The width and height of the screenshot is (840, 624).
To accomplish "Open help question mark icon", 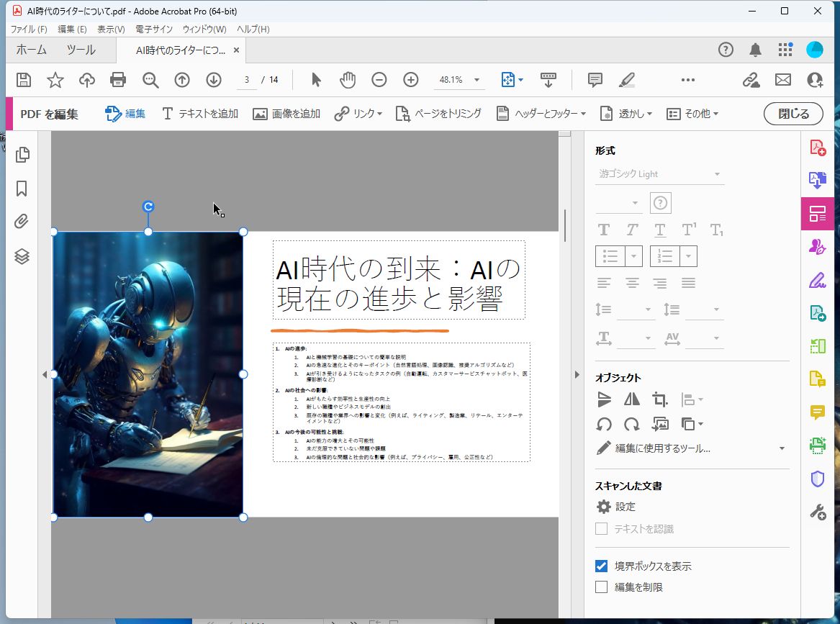I will point(726,50).
